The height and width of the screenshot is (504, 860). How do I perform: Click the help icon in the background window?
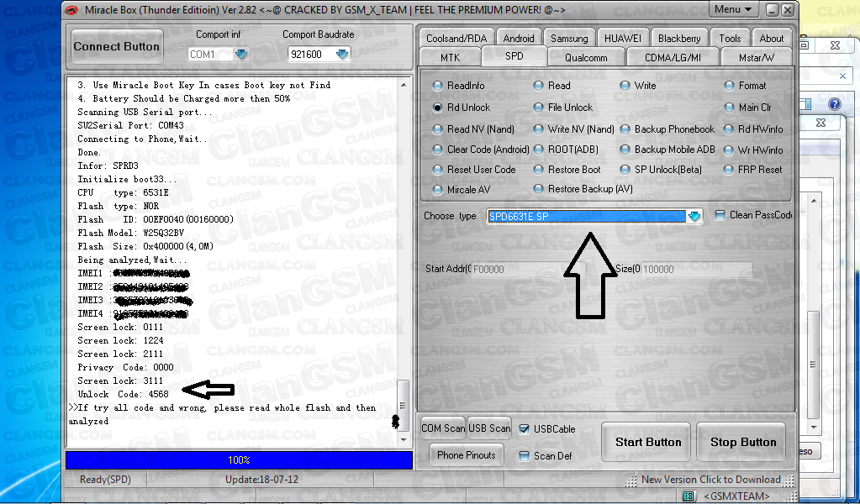pyautogui.click(x=834, y=104)
